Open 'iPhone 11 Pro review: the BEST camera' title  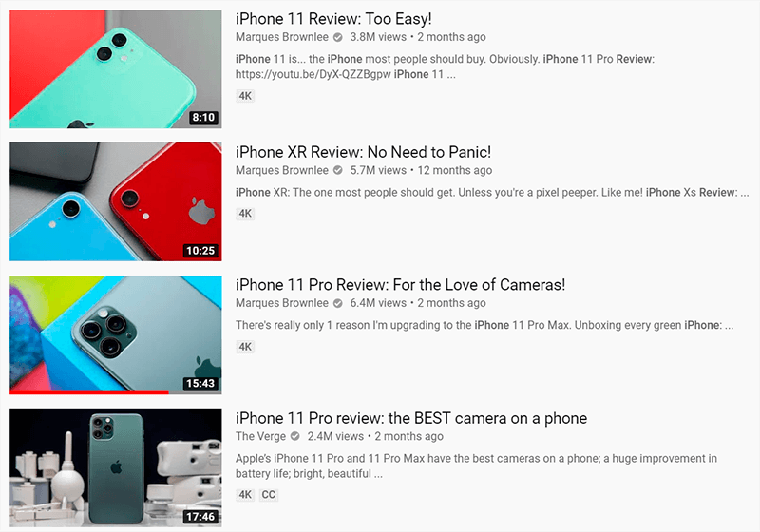411,418
